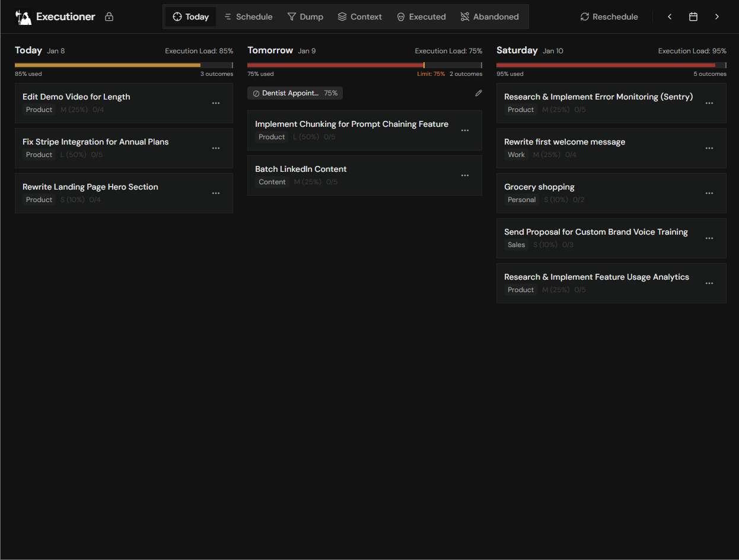Open options menu for Fix Stripe Integration task

[216, 148]
